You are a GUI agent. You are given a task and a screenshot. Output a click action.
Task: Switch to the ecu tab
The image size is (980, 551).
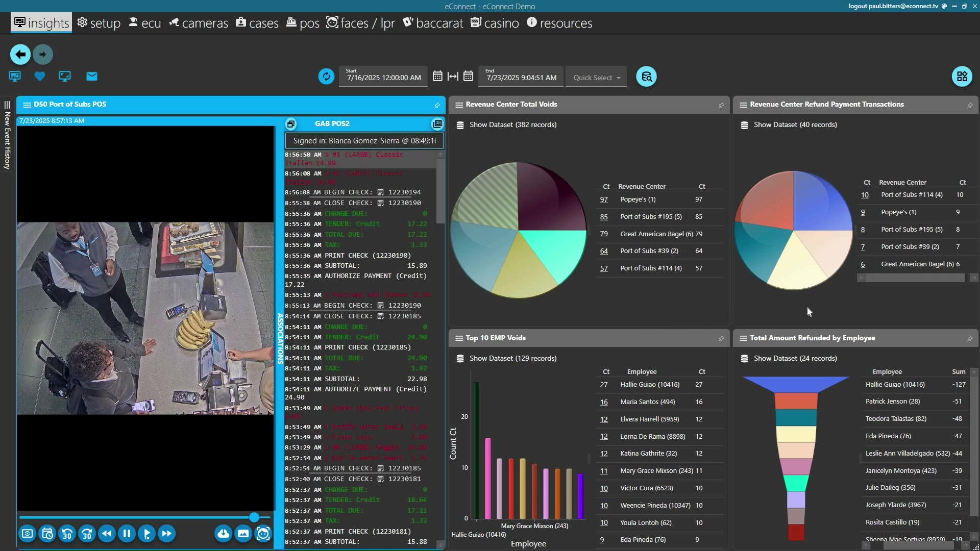coord(144,23)
